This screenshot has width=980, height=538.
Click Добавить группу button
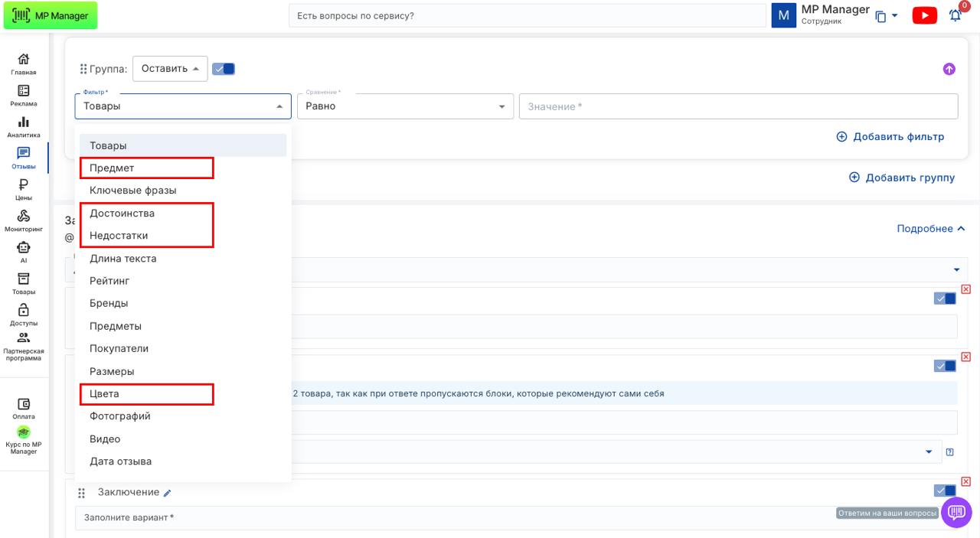[x=902, y=178]
